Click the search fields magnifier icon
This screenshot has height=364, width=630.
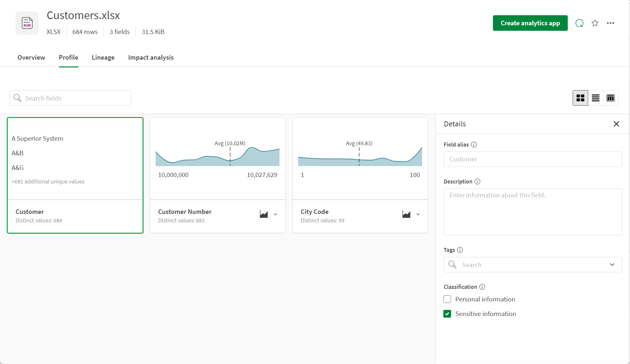(x=17, y=98)
